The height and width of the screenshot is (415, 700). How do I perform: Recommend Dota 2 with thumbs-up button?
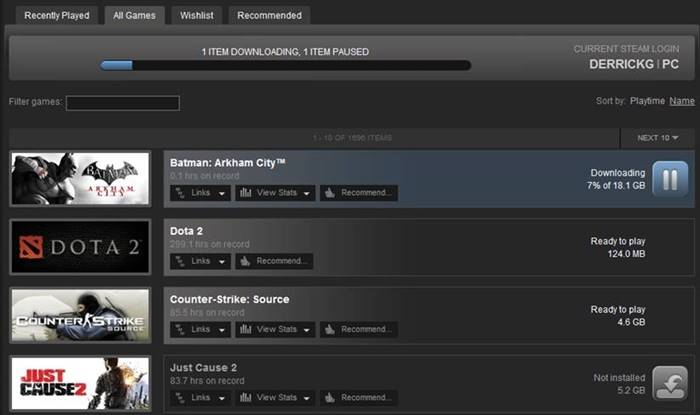click(x=274, y=261)
